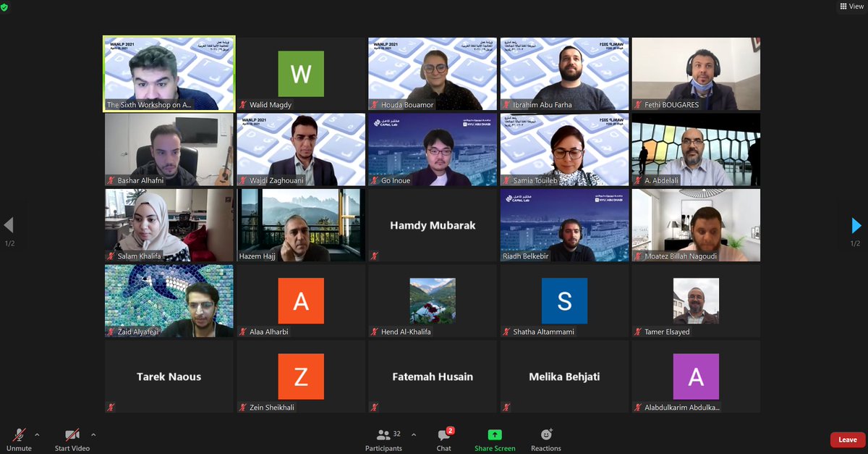Select Houda Bouamor's video tile

coord(433,74)
